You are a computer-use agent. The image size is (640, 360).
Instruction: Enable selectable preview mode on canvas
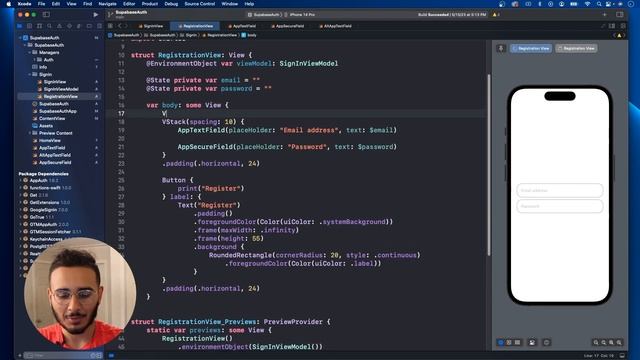pyautogui.click(x=509, y=342)
